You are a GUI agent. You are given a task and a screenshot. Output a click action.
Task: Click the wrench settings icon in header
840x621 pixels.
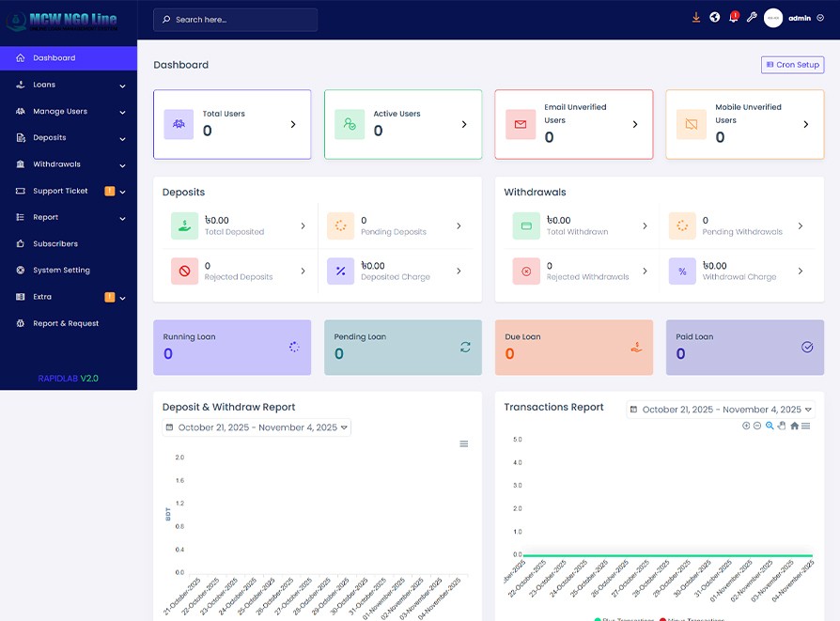coord(752,18)
